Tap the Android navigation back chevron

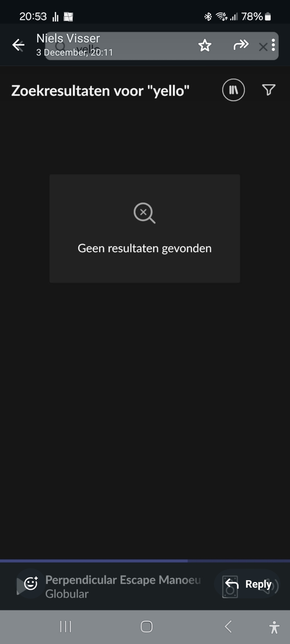click(228, 627)
